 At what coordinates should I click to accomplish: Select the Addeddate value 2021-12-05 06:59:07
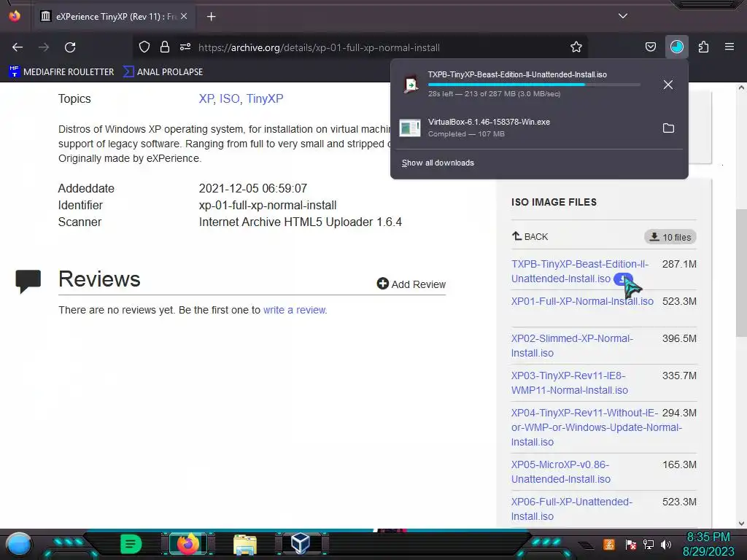point(253,189)
